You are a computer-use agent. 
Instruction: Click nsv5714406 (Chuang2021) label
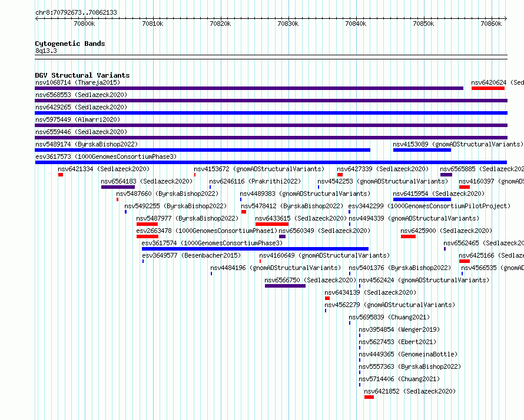(399, 379)
